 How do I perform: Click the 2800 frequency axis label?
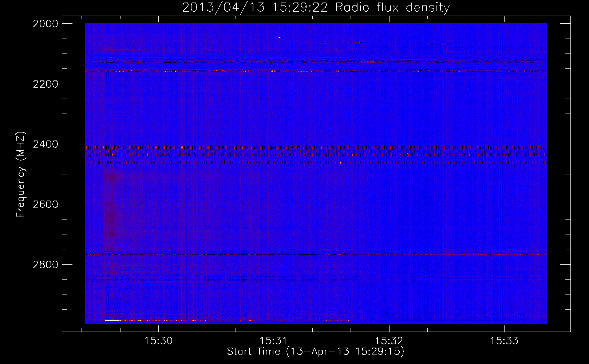(46, 265)
